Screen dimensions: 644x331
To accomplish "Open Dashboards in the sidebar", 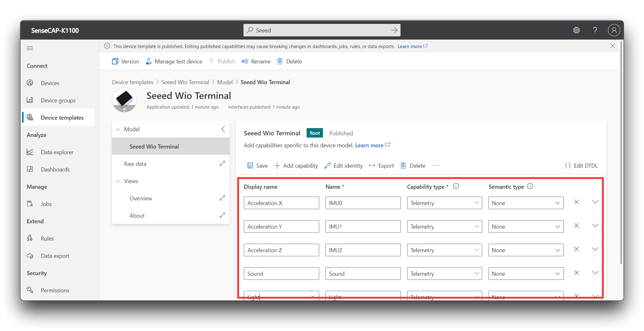I will (58, 169).
